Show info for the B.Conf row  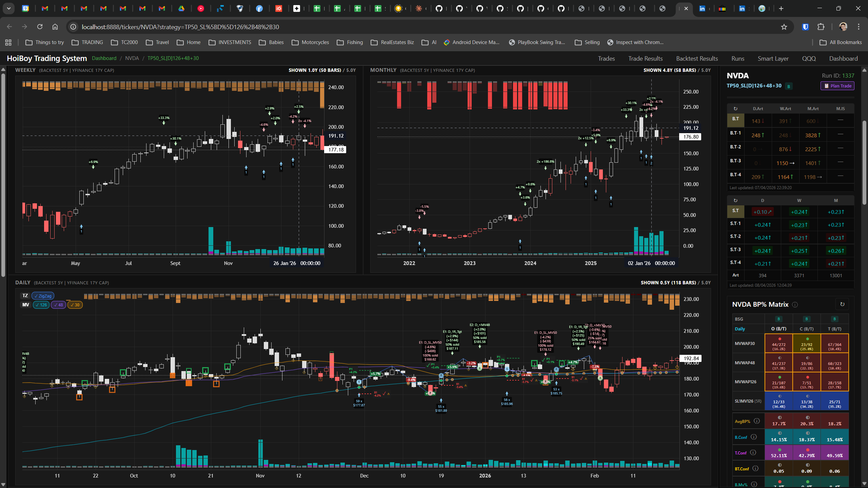[754, 437]
